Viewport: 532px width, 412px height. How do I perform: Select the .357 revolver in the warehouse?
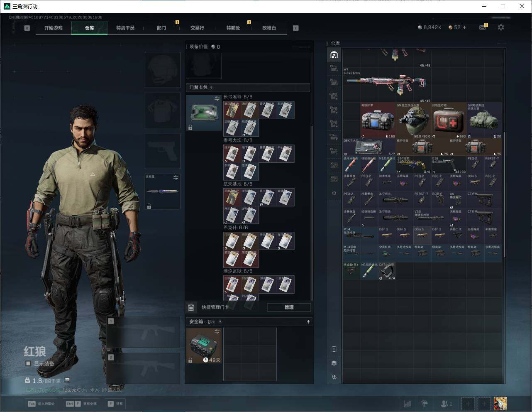(x=413, y=165)
